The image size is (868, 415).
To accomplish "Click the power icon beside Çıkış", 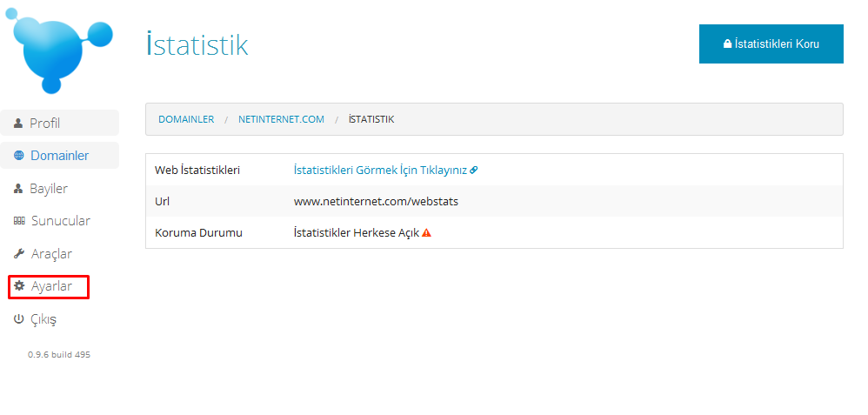I will (18, 319).
